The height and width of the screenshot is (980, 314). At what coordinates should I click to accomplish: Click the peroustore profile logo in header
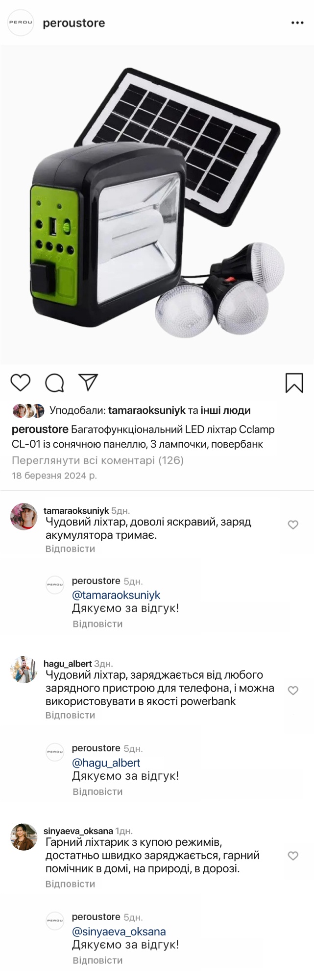(21, 23)
